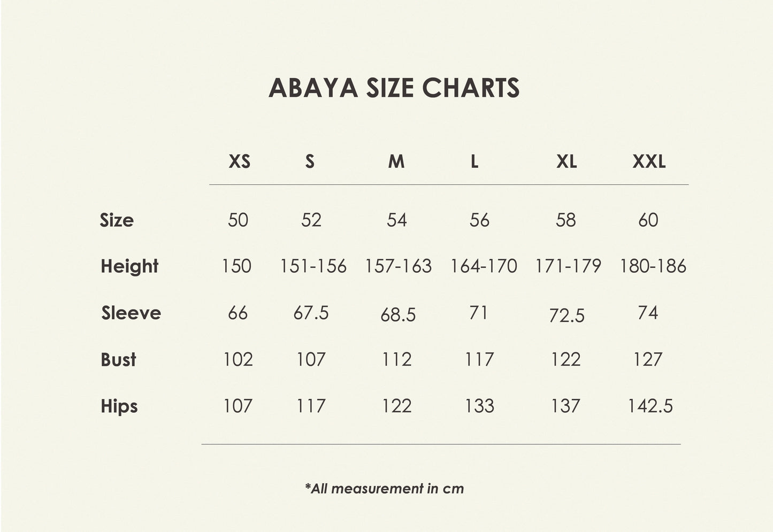Click the XXL column header
Viewport: 773px width, 532px height.
(x=649, y=161)
